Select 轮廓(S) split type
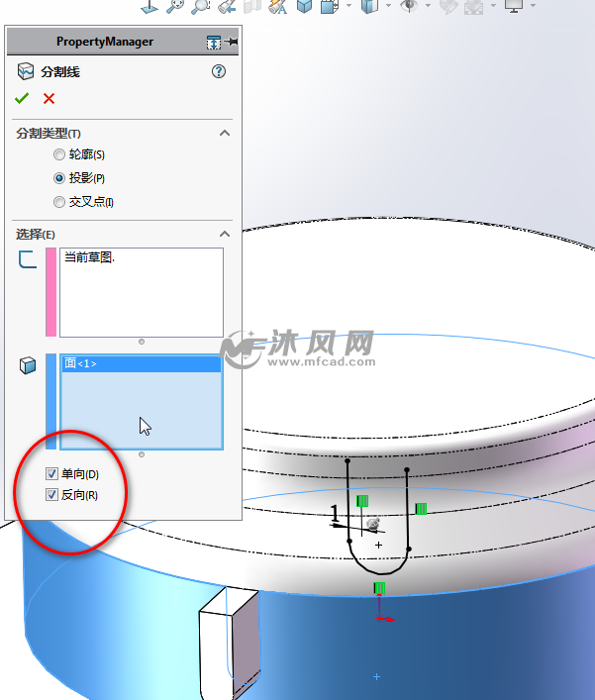The height and width of the screenshot is (700, 595). 59,154
